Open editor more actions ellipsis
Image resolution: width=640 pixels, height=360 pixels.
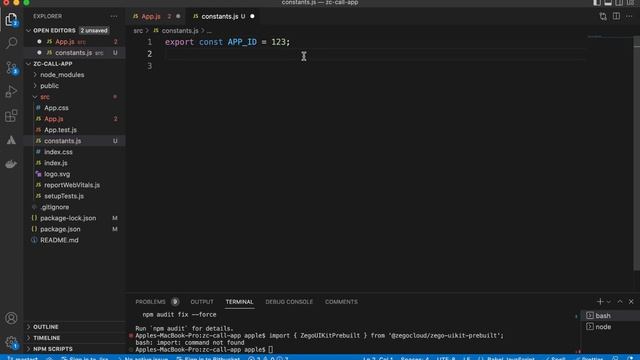pyautogui.click(x=629, y=16)
